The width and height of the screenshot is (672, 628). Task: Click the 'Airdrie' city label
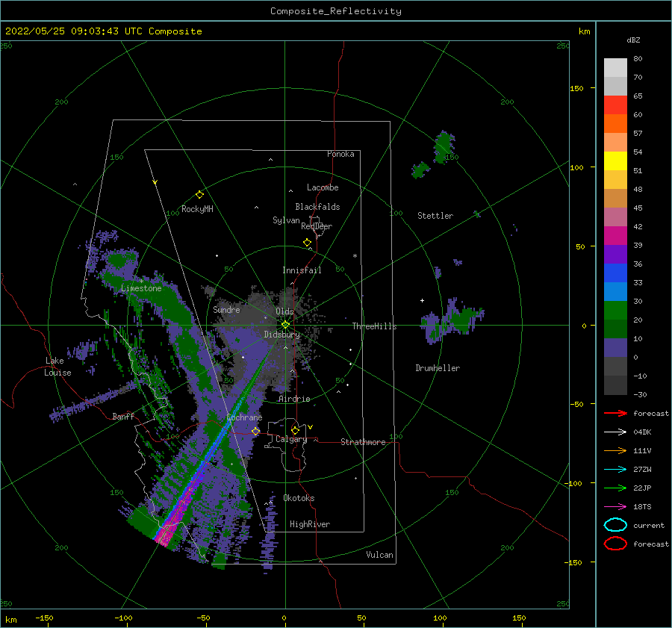click(x=294, y=399)
